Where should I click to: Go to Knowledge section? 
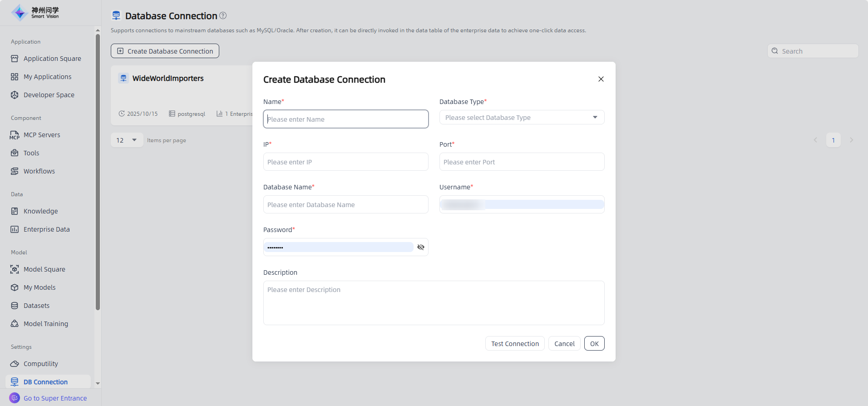(40, 211)
